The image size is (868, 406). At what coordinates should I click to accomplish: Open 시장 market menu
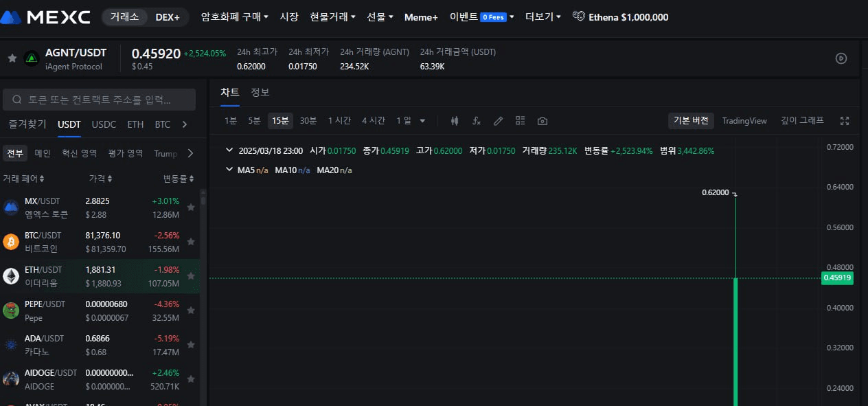(x=289, y=17)
